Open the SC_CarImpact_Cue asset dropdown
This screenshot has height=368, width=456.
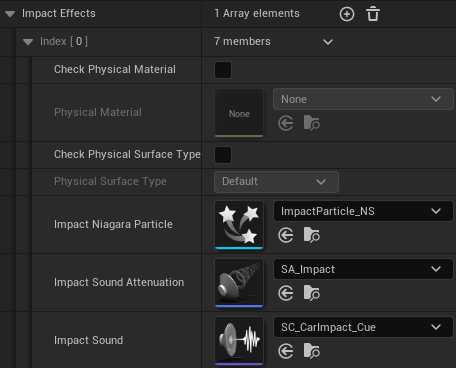pyautogui.click(x=363, y=327)
